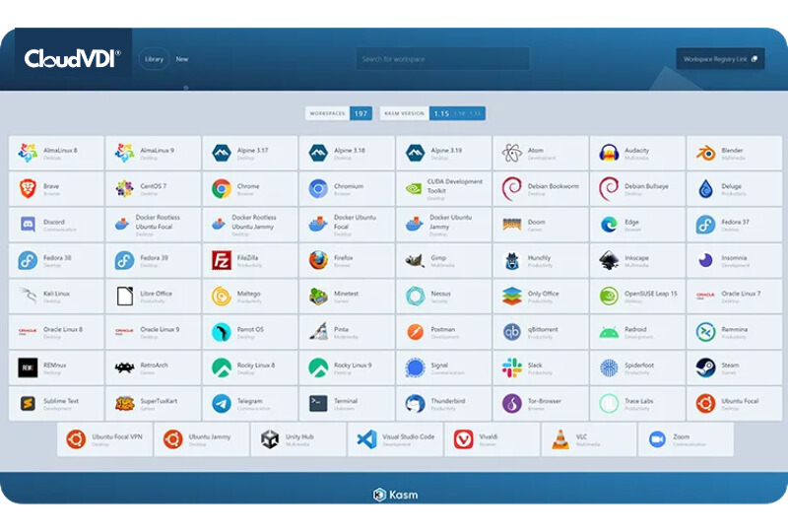The width and height of the screenshot is (788, 532).
Task: Click the Minetest card
Action: tap(347, 297)
